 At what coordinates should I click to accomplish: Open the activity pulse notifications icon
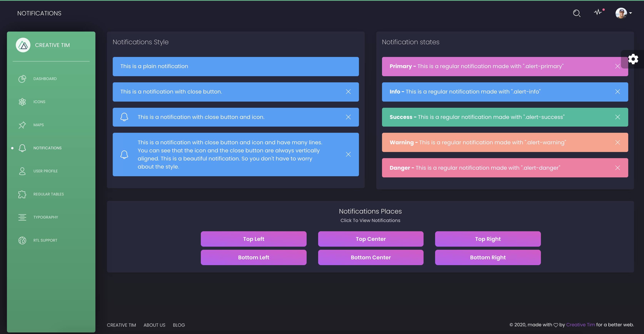[x=598, y=12]
